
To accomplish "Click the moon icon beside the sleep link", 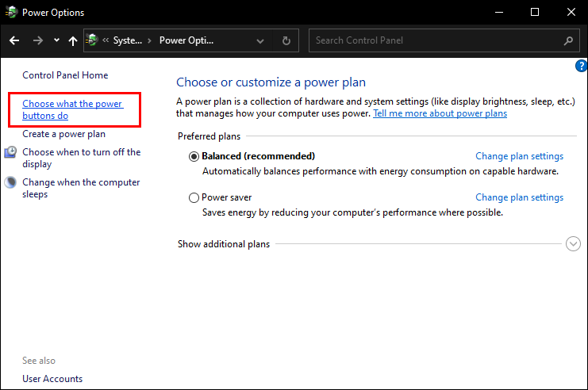I will [x=10, y=183].
